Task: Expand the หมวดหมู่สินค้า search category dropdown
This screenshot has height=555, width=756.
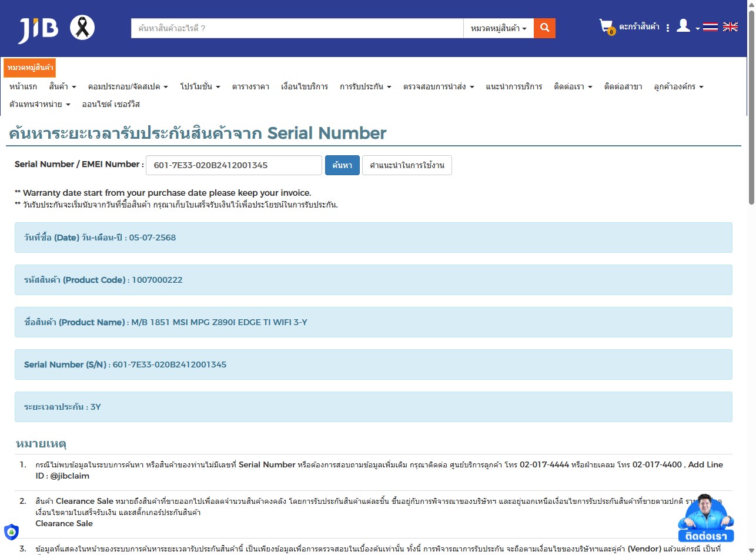Action: click(x=499, y=28)
